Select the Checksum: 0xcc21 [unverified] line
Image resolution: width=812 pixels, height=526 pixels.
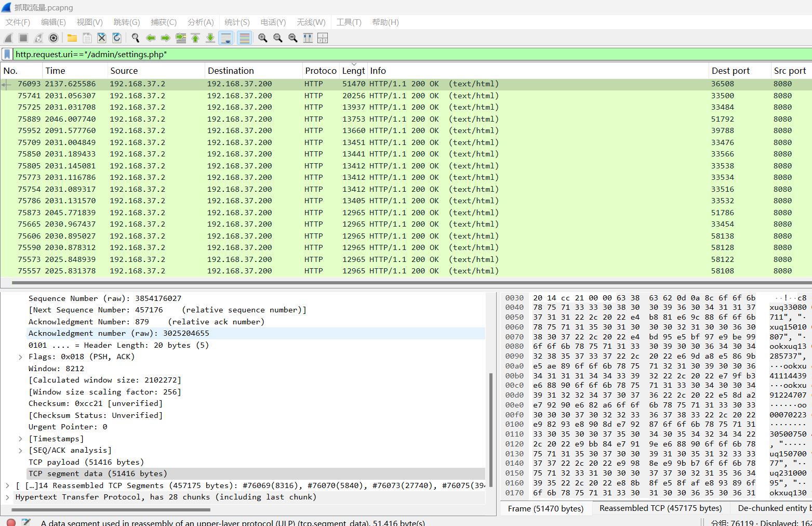(256, 403)
